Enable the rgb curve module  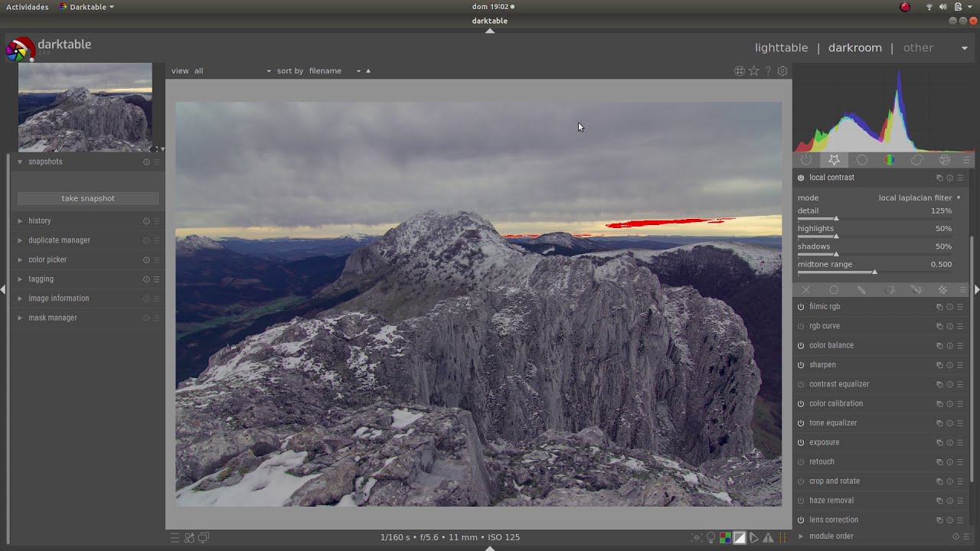point(801,326)
